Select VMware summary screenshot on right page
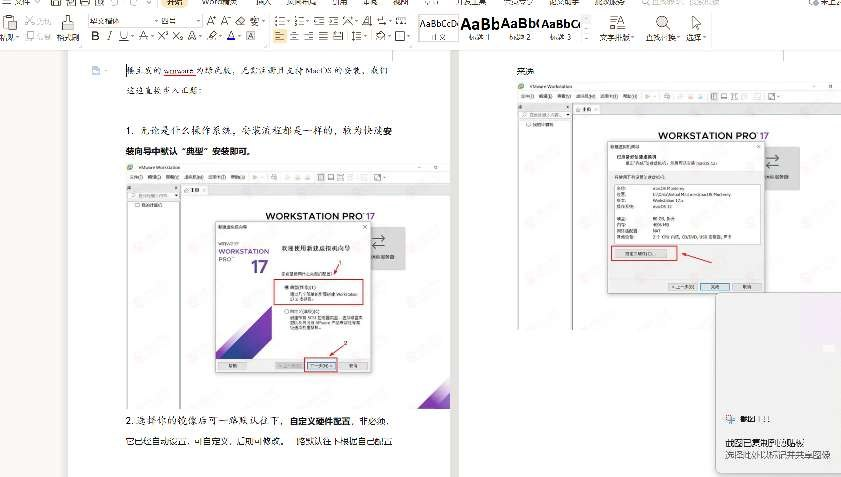Viewport: 841px width, 477px height. pos(679,206)
